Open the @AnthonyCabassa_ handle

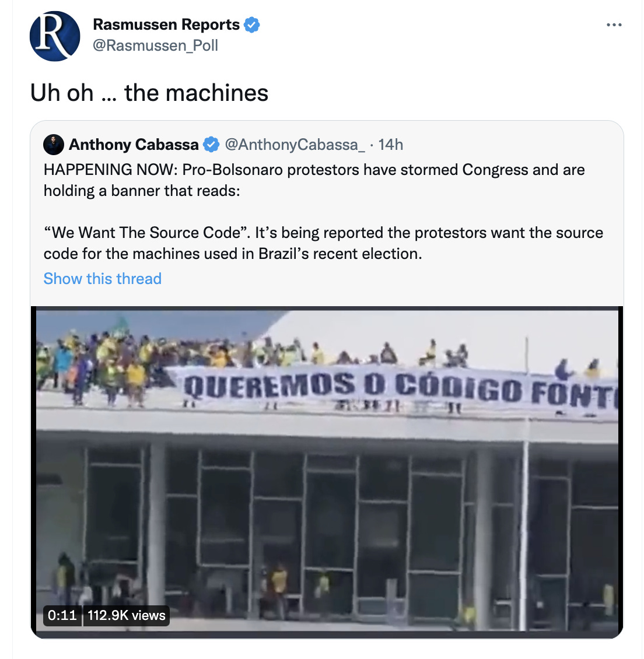pyautogui.click(x=295, y=145)
